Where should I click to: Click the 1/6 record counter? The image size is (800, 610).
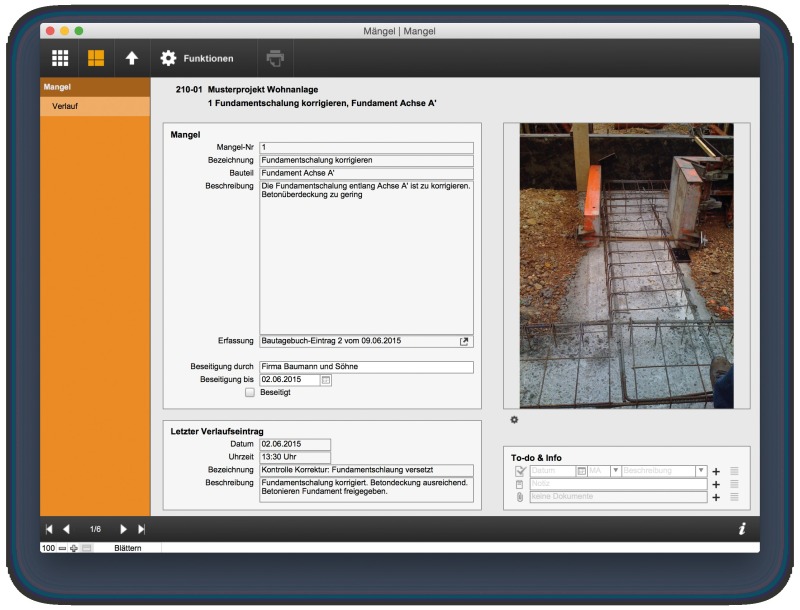coord(95,529)
